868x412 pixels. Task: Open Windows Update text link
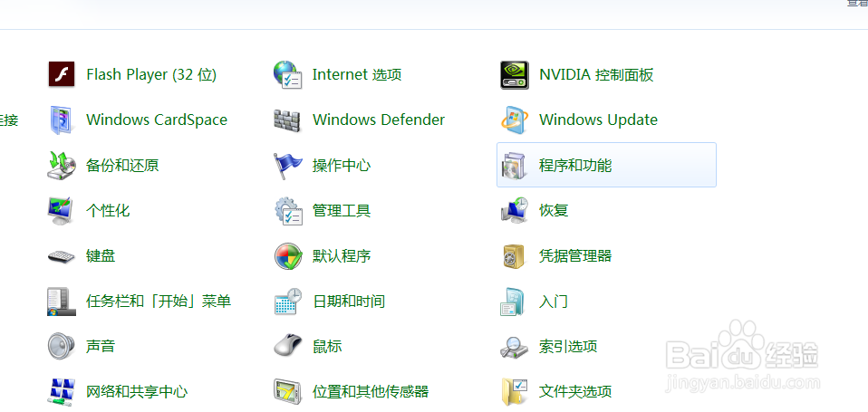[x=598, y=120]
